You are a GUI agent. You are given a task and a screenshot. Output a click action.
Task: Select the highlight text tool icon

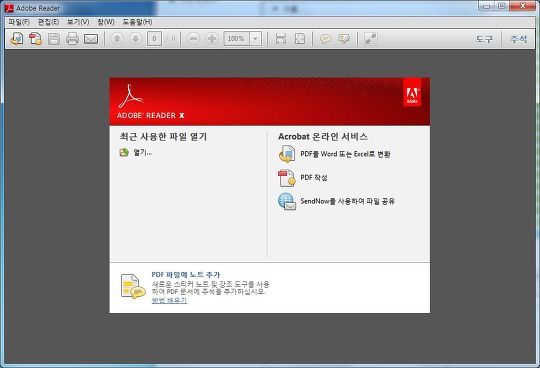click(x=344, y=39)
